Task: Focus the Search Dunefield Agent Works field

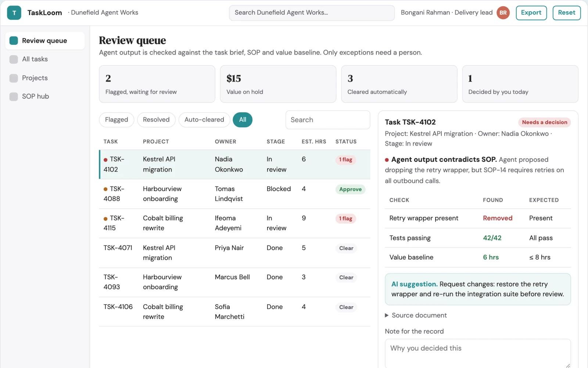Action: tap(312, 13)
